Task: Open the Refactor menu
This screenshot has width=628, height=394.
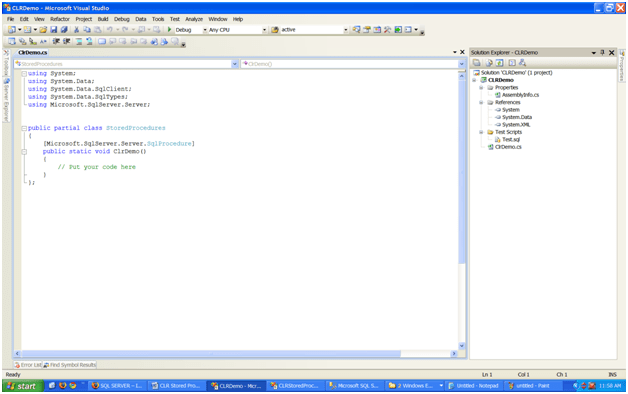Action: pos(60,19)
